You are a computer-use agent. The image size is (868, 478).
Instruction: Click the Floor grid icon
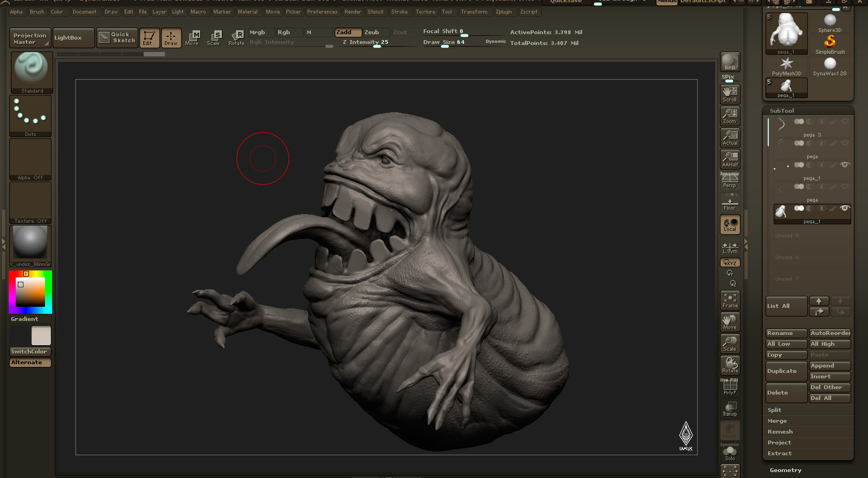(x=730, y=202)
